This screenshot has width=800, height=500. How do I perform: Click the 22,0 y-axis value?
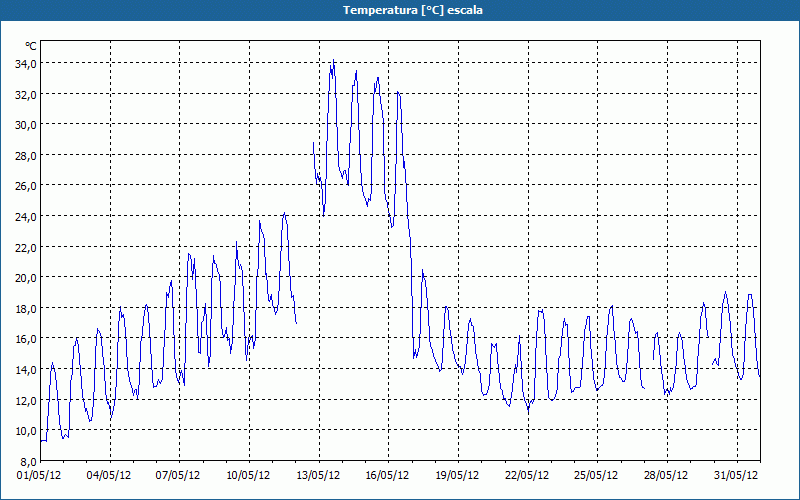coord(25,247)
